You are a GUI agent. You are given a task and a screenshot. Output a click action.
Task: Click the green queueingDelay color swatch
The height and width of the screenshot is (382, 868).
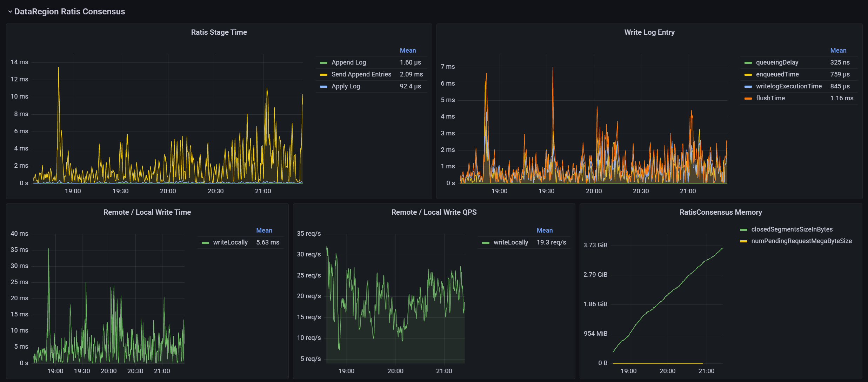coord(748,63)
